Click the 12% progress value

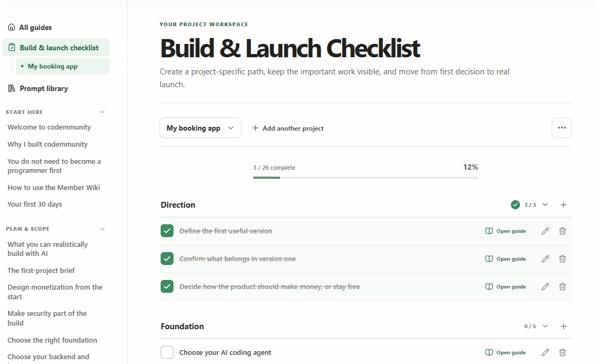471,167
